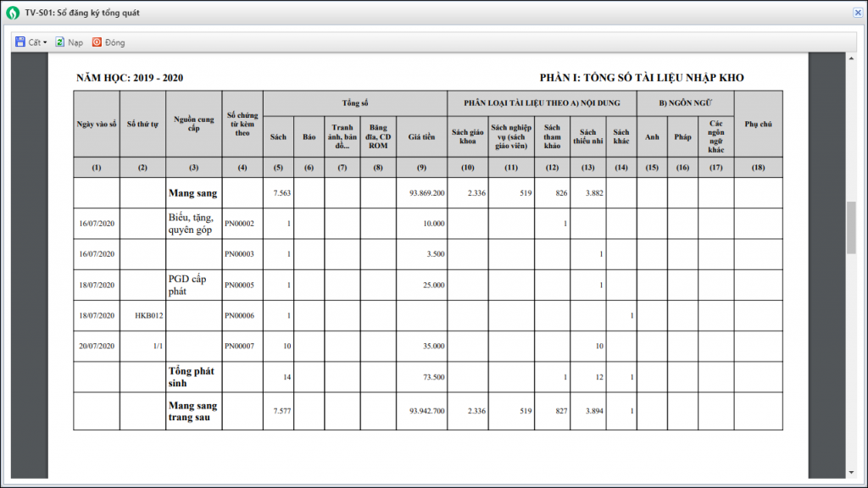Click voucher number PN00007
The height and width of the screenshot is (488, 868).
pyautogui.click(x=239, y=346)
